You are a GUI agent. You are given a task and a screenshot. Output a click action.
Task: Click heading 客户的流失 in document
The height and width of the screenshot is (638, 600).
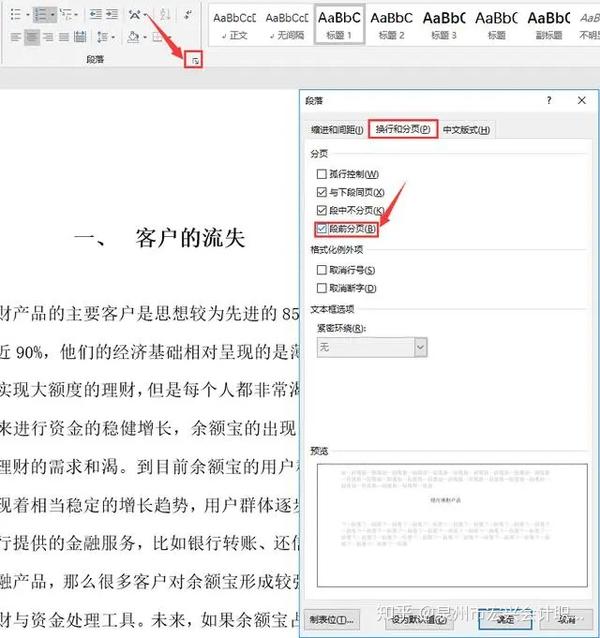(x=190, y=238)
